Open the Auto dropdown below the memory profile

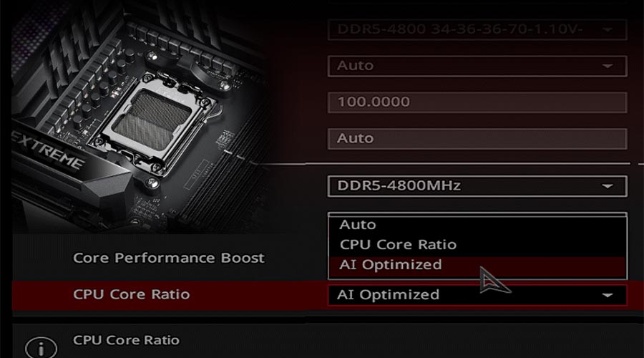pos(477,66)
